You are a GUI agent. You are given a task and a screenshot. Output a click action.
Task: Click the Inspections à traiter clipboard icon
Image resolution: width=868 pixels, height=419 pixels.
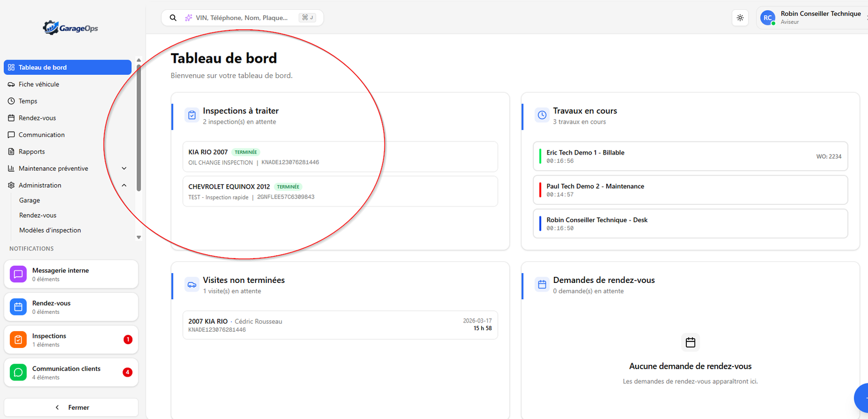click(x=192, y=115)
